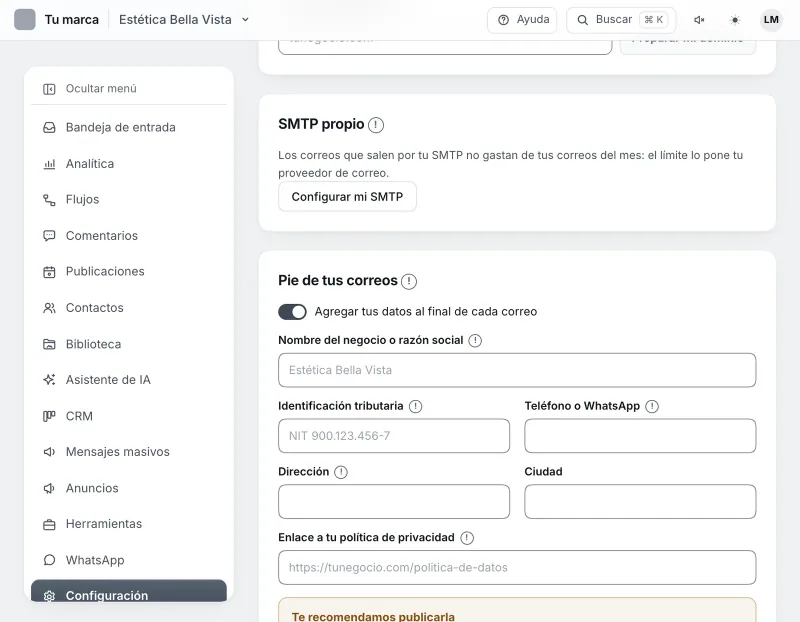Open Flujos in the sidebar
Screen dimensions: 800x622
pos(129,200)
